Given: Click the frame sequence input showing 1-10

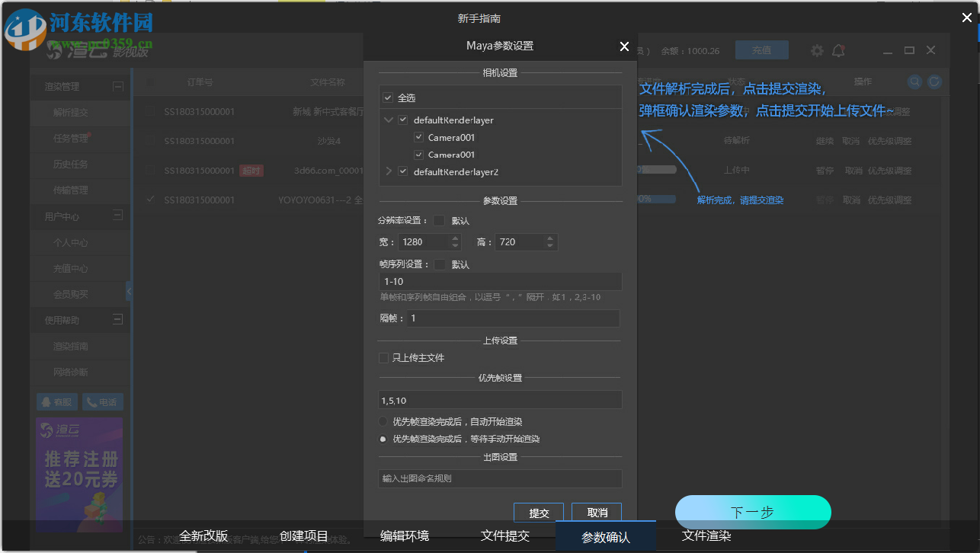Looking at the screenshot, I should coord(500,281).
